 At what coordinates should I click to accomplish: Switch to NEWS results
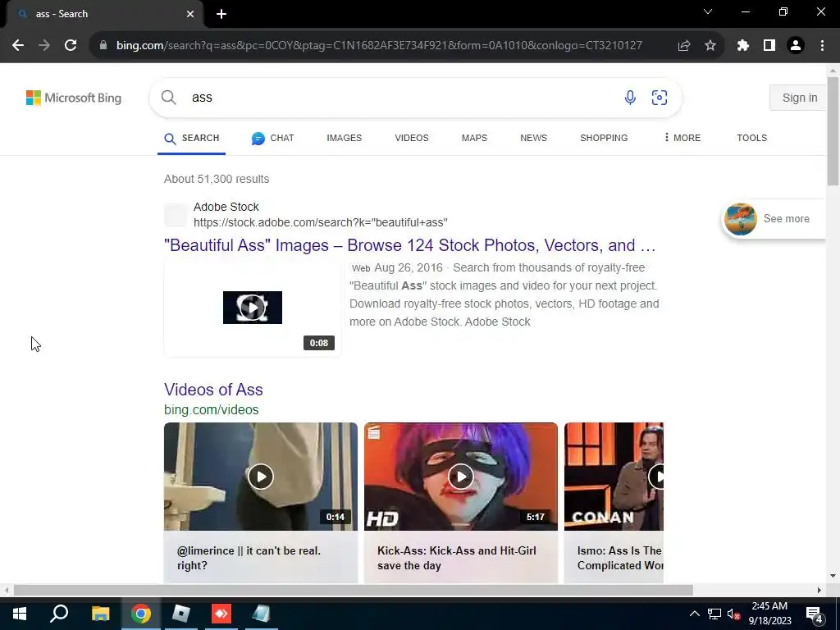pyautogui.click(x=533, y=138)
